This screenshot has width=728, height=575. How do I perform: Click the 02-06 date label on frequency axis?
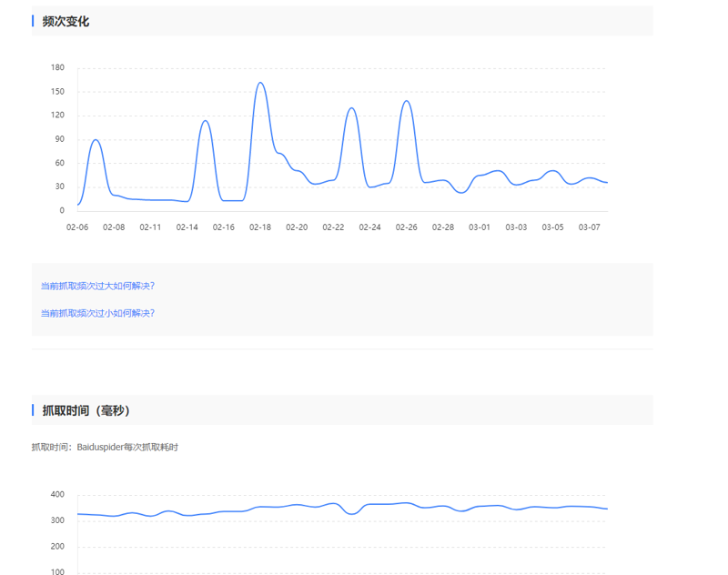pos(77,227)
